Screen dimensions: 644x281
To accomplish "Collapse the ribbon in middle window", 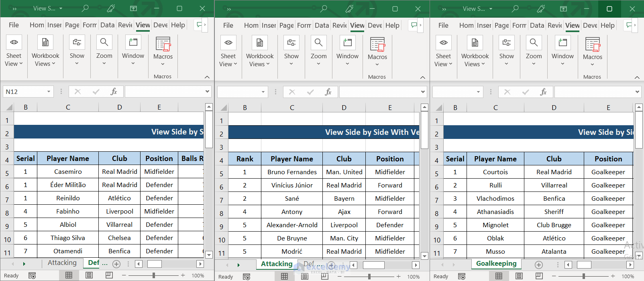I will pyautogui.click(x=423, y=77).
